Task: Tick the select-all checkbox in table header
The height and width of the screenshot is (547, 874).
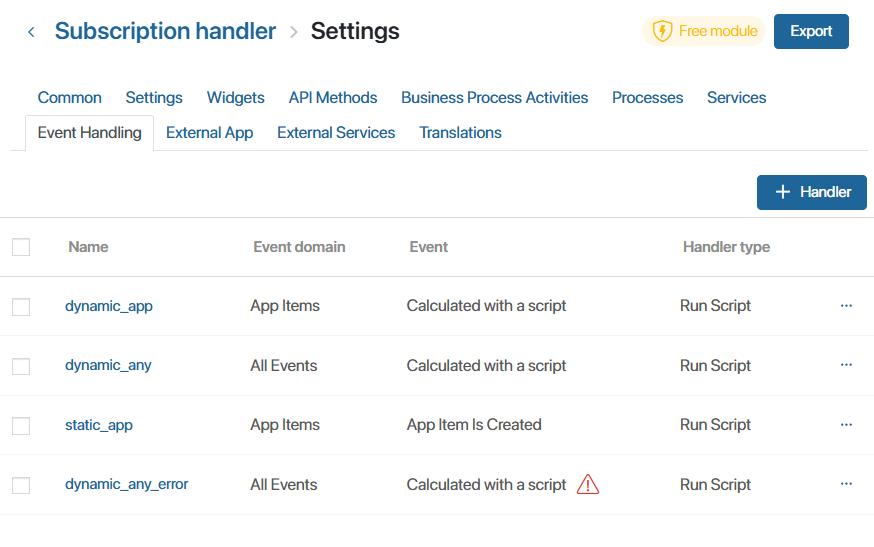Action: [x=21, y=247]
